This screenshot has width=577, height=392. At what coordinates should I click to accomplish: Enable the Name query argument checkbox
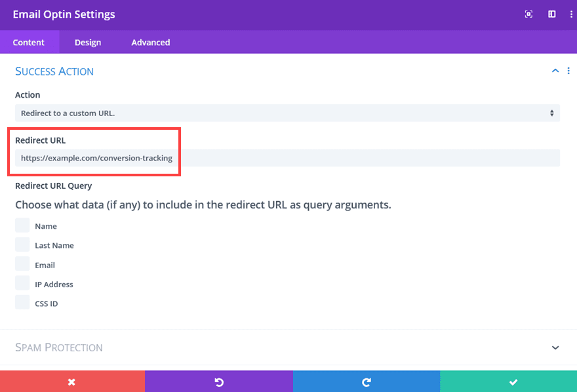tap(22, 225)
